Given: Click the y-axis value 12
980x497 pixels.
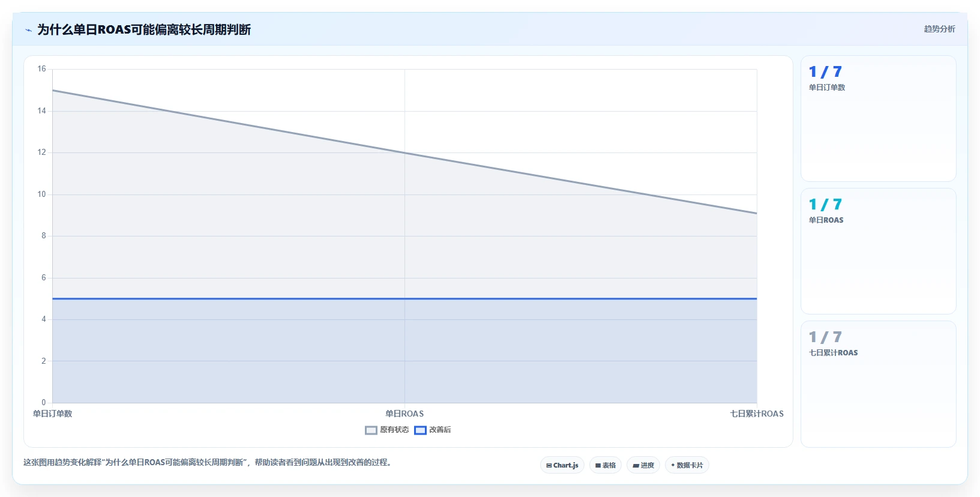Looking at the screenshot, I should (x=41, y=152).
